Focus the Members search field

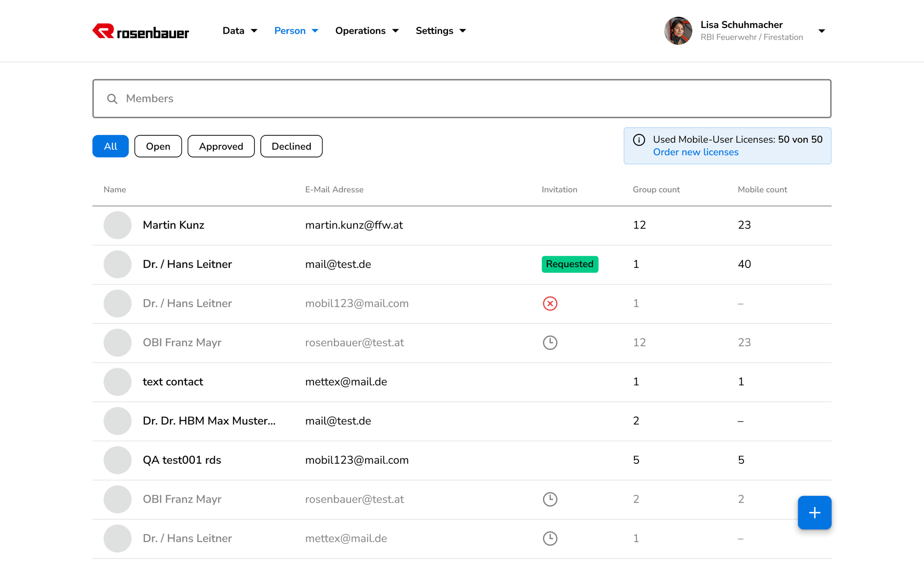[x=469, y=99]
